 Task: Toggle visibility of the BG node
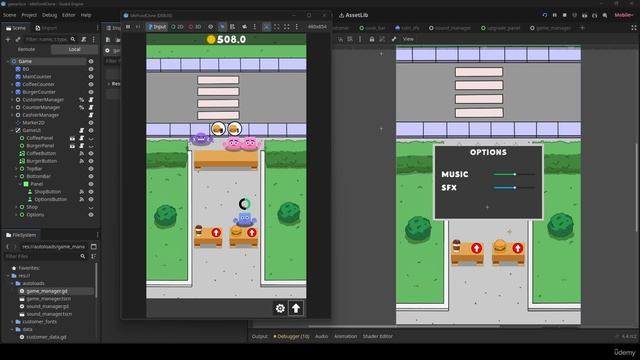[x=91, y=69]
